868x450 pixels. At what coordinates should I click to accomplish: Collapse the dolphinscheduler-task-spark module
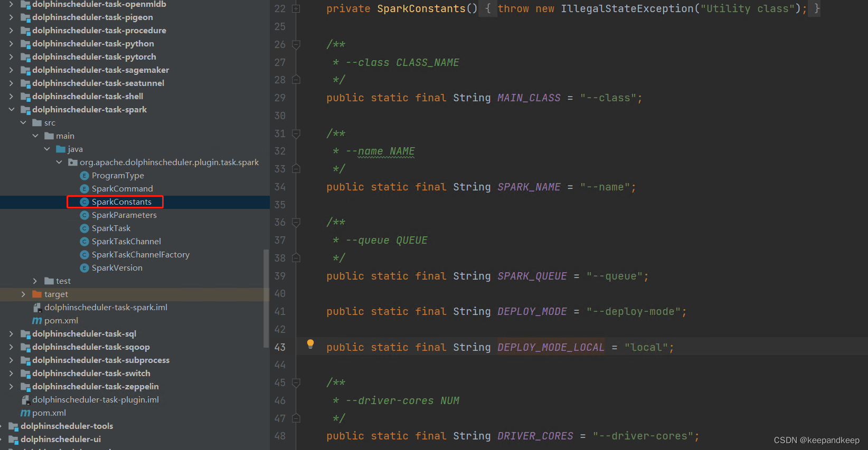(x=12, y=110)
